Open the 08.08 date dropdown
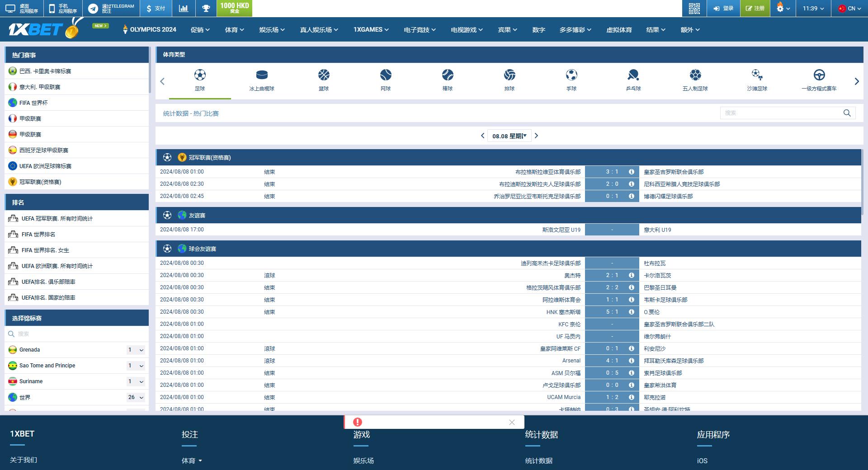 click(509, 136)
